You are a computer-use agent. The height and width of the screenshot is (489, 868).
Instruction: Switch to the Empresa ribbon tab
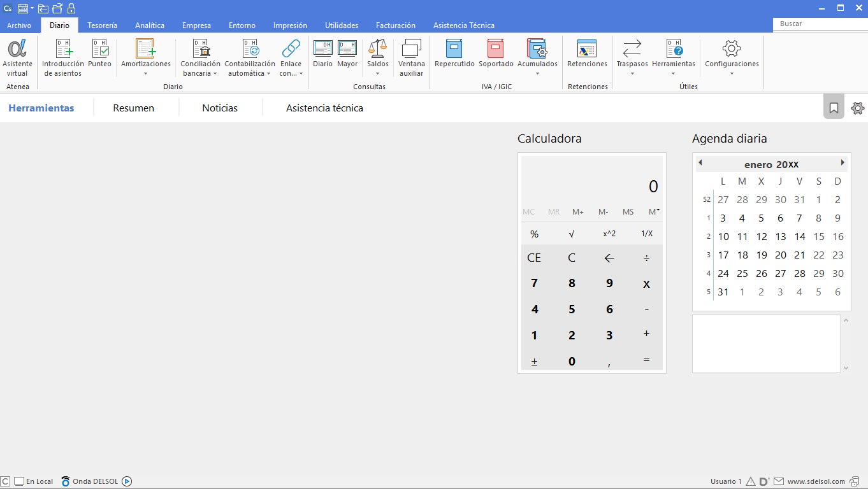pyautogui.click(x=196, y=25)
